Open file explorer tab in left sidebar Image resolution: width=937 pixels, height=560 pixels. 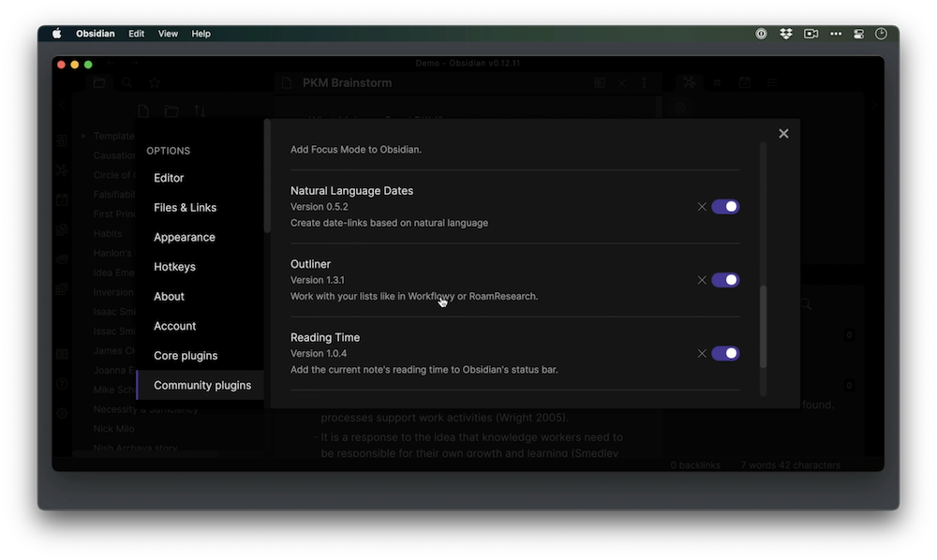coord(99,82)
